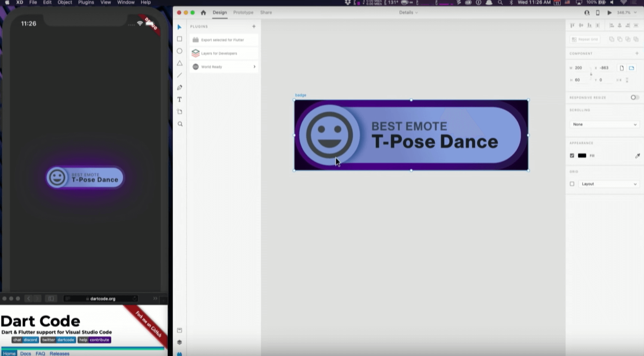644x356 pixels.
Task: Open the Layout grid type dropdown
Action: click(608, 184)
